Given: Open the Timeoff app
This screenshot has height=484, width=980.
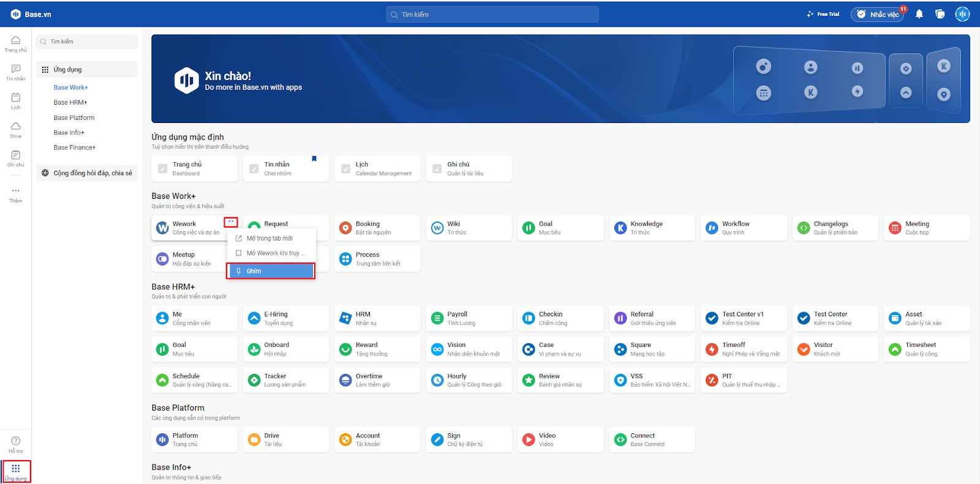Looking at the screenshot, I should click(744, 349).
